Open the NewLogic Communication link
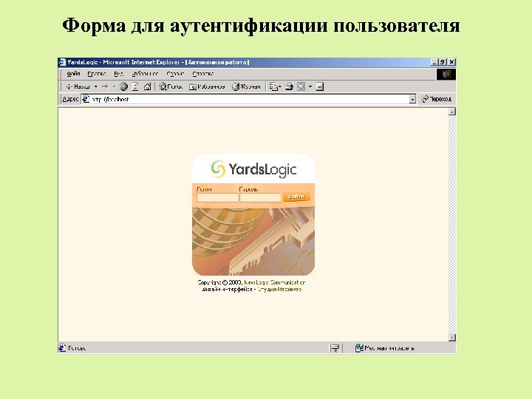This screenshot has width=532, height=399. (274, 282)
